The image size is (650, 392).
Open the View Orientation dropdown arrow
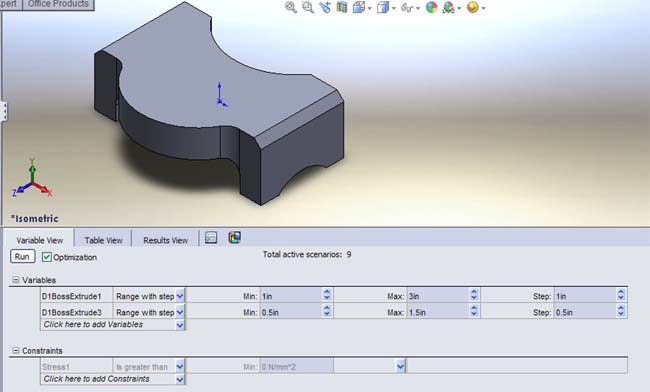point(369,8)
